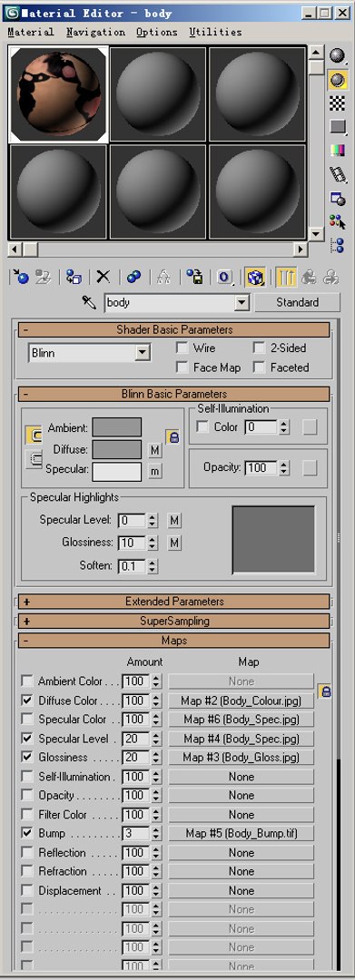Viewport: 355px width, 980px height.
Task: Click the Go to Parent icon
Action: 308,278
